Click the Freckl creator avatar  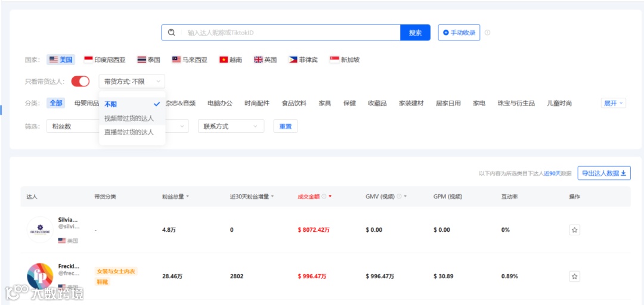(40, 276)
